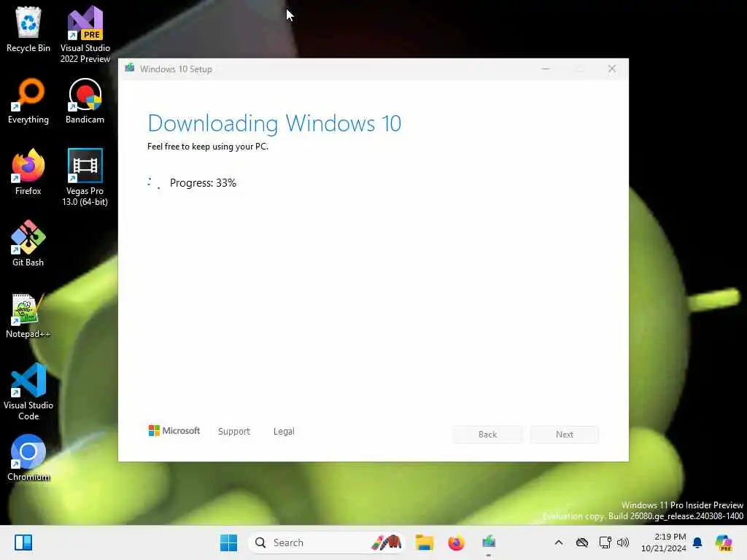Image resolution: width=747 pixels, height=560 pixels.
Task: Open the Windows Start menu
Action: pyautogui.click(x=228, y=542)
